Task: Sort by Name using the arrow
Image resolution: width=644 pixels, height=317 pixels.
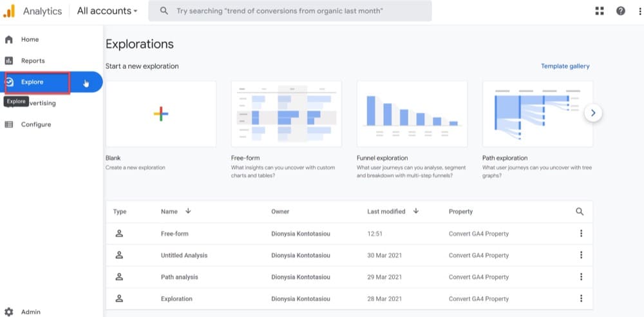Action: pyautogui.click(x=188, y=211)
